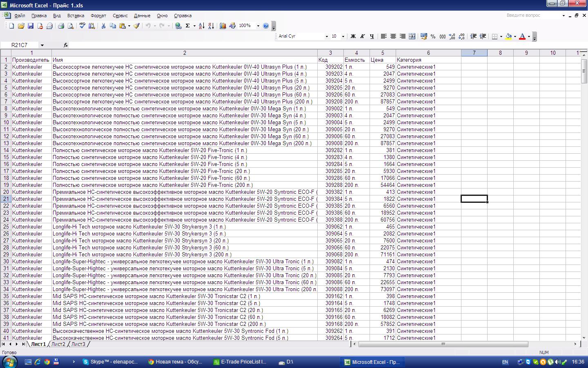This screenshot has height=368, width=588.
Task: Save the workbook with the floppy icon
Action: (x=30, y=26)
